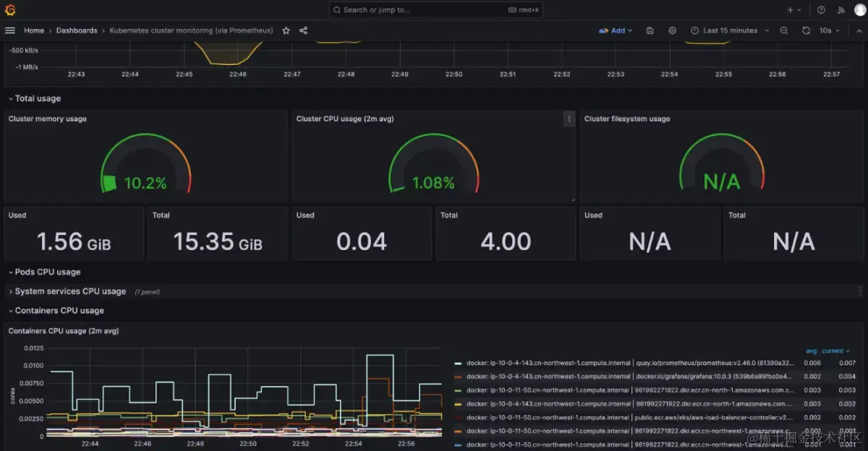This screenshot has width=868, height=451.
Task: Sort legend by current column
Action: point(835,351)
